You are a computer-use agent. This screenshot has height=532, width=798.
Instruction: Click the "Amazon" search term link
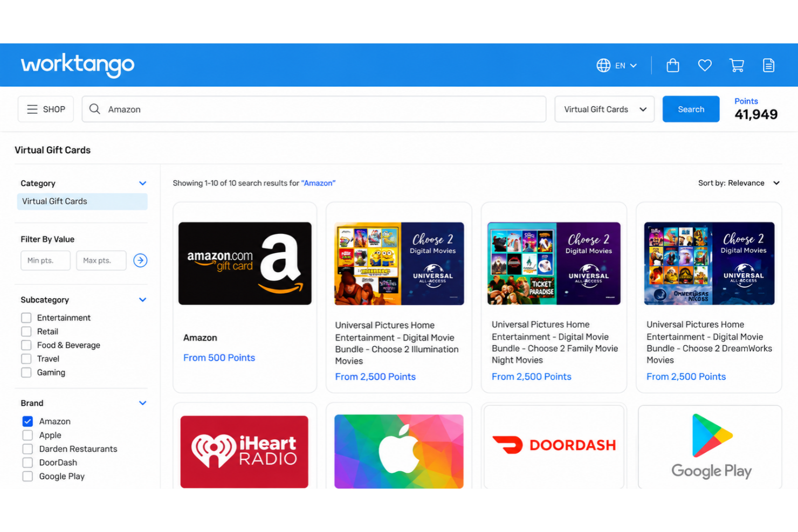point(318,183)
